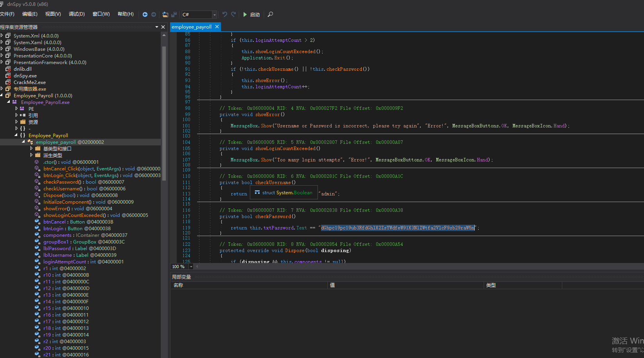Select the lblPassword Label field

tap(80, 248)
